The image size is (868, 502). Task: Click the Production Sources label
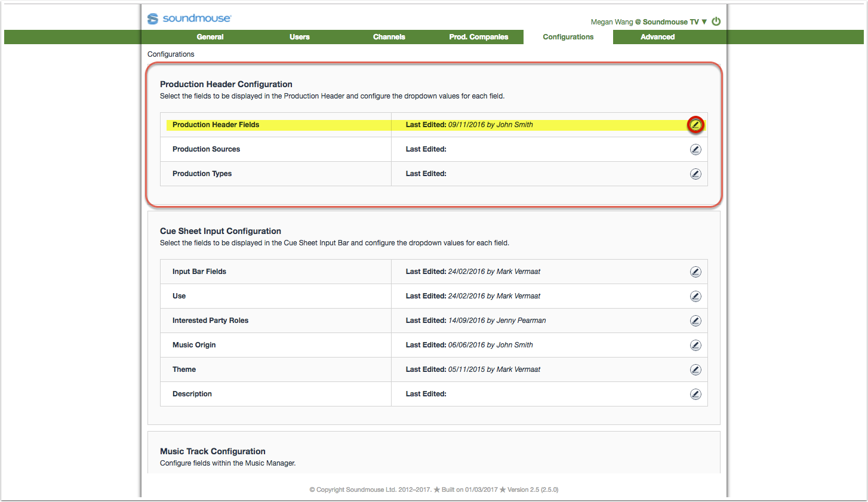coord(207,149)
